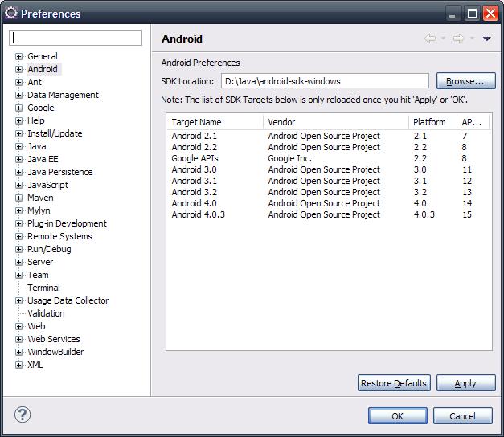Click the forward navigation arrow icon
The height and width of the screenshot is (437, 504).
coord(458,39)
